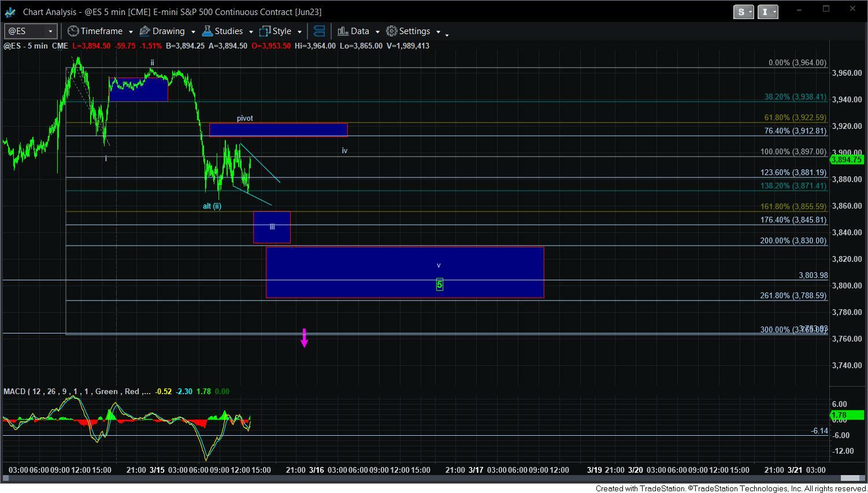This screenshot has width=868, height=493.
Task: Click the Data bar-chart icon
Action: click(343, 31)
